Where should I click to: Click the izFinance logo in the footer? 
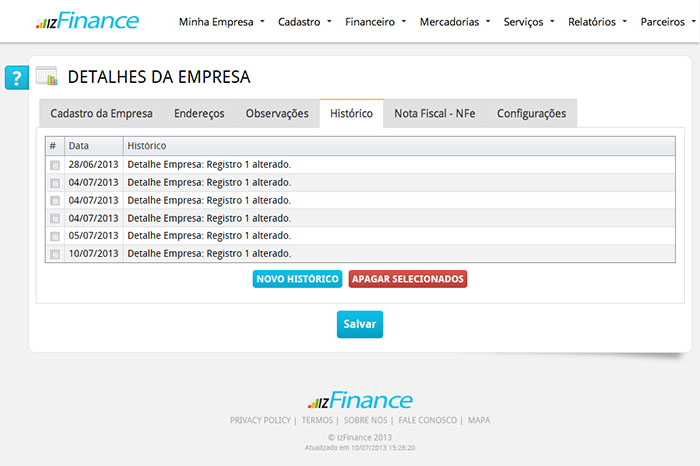click(360, 400)
